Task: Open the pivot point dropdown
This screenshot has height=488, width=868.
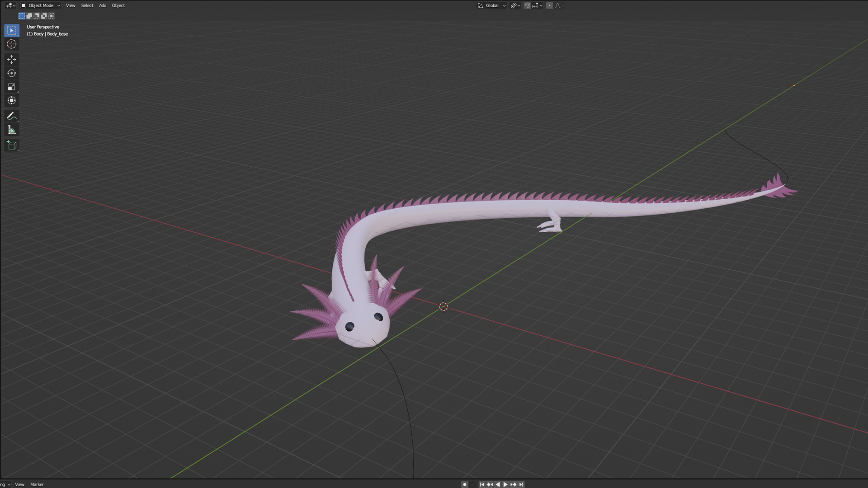Action: 515,5
